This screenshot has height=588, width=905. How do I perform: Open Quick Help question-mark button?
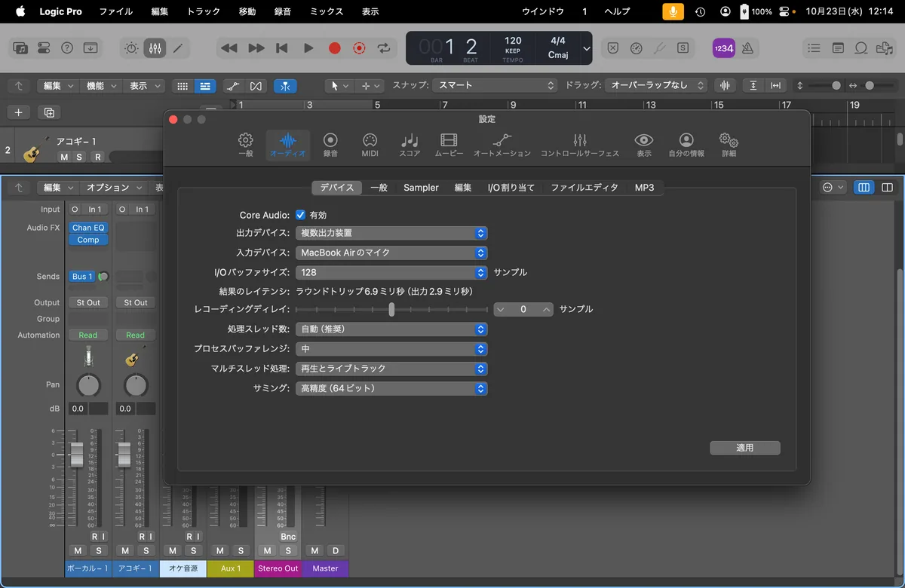point(67,47)
